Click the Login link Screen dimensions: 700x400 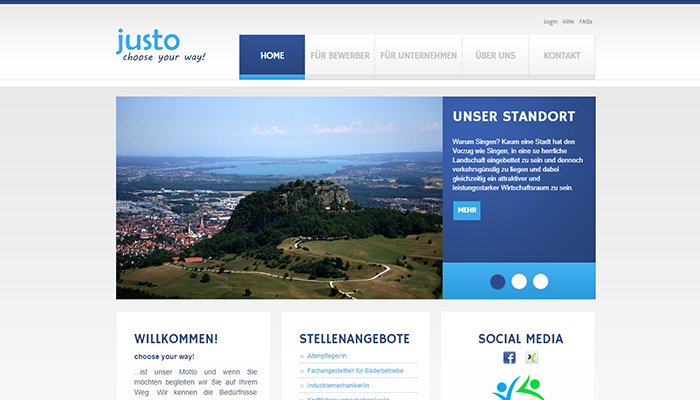[550, 21]
